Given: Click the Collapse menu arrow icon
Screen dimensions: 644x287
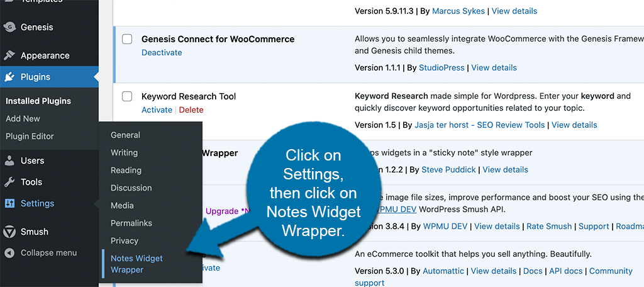Looking at the screenshot, I should 9,253.
